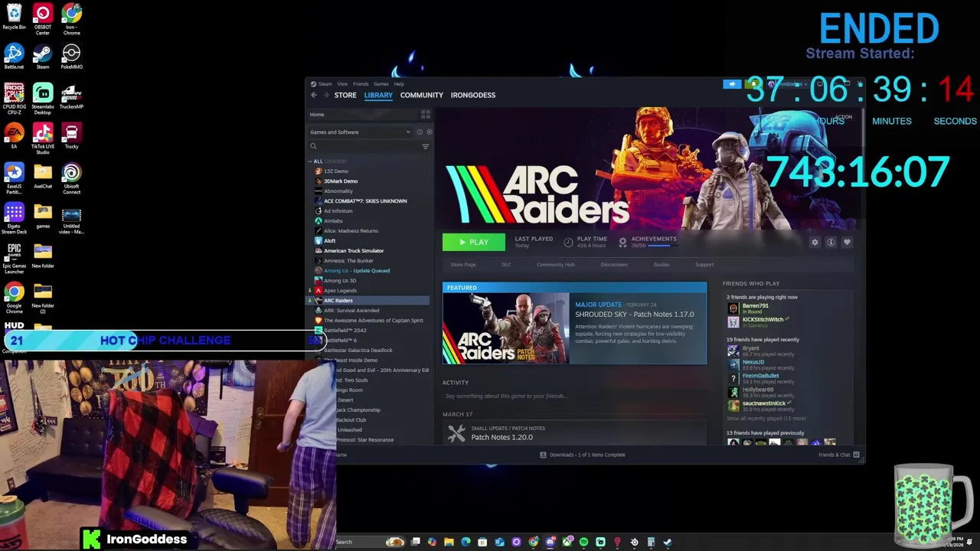Click the Steam desktop shortcut
Image resolution: width=980 pixels, height=551 pixels.
[43, 57]
